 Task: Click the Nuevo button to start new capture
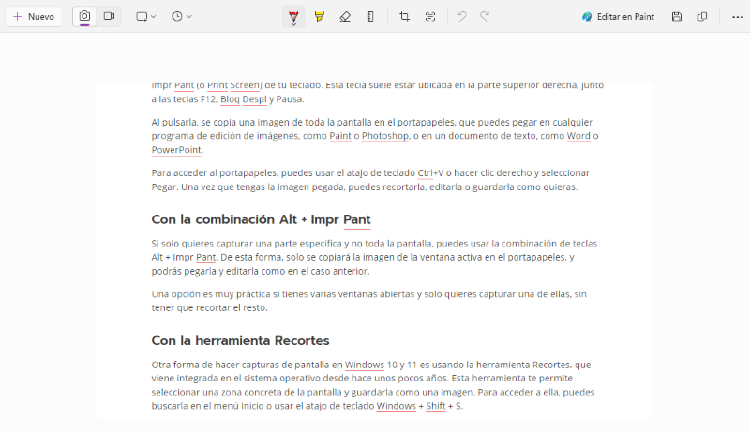pos(33,17)
